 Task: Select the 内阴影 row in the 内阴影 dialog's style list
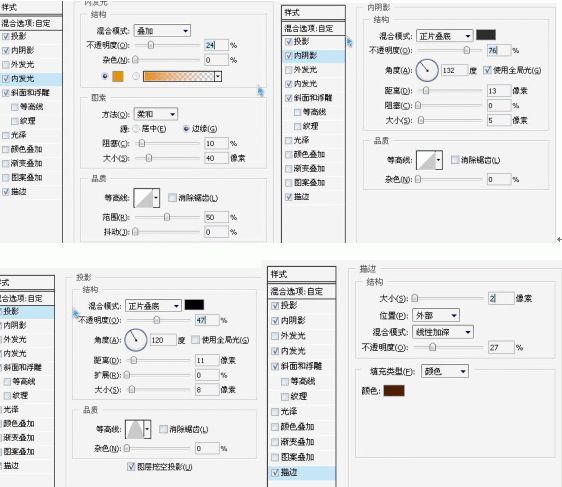click(314, 55)
